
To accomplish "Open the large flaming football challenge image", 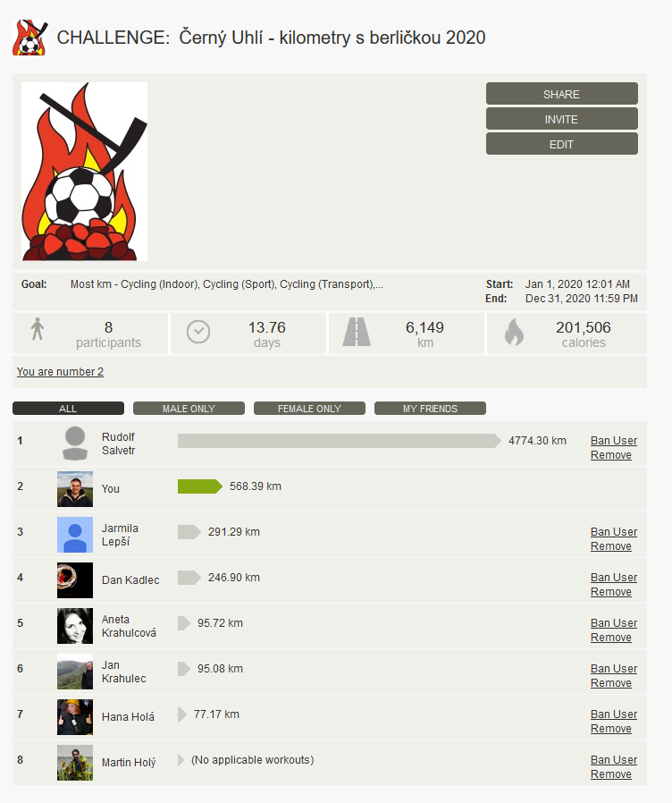I will click(85, 172).
